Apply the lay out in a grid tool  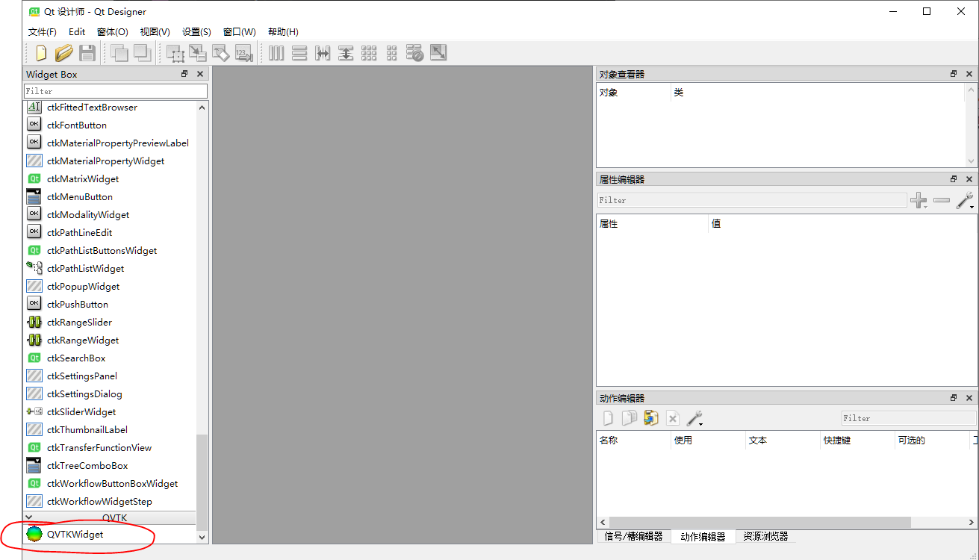pyautogui.click(x=368, y=52)
